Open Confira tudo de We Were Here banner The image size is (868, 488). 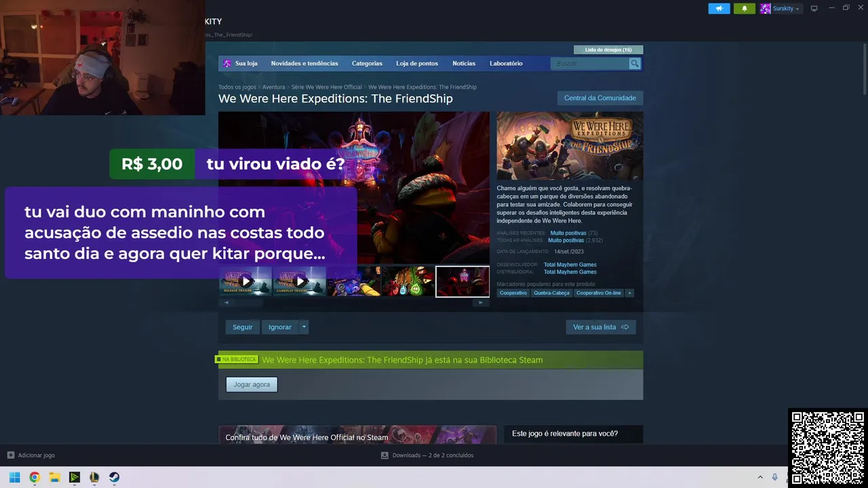tap(357, 434)
